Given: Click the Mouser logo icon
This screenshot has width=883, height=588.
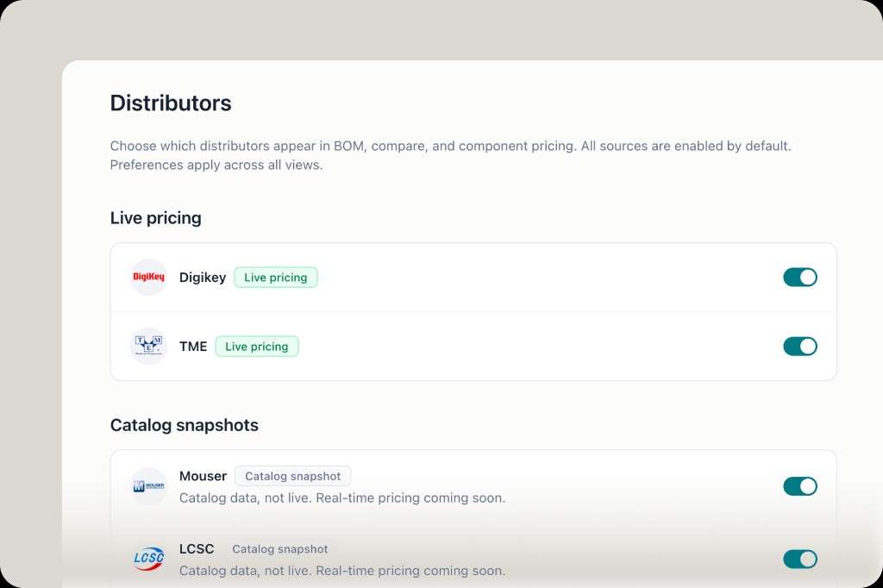Looking at the screenshot, I should (x=148, y=486).
